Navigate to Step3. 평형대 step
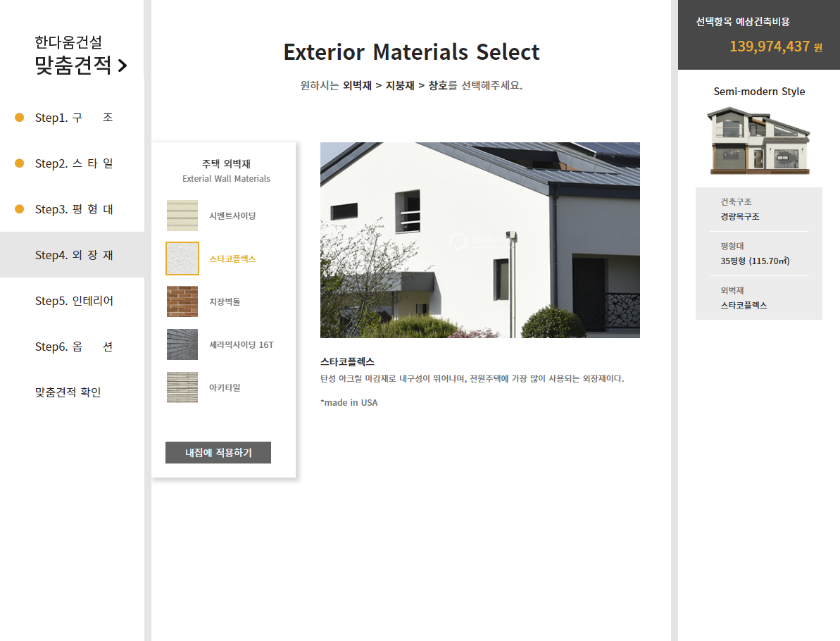 (x=74, y=209)
